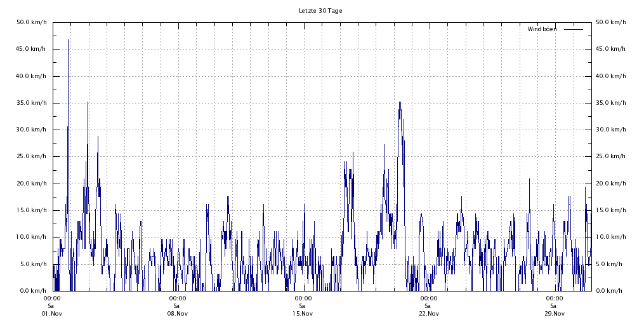
Task: Click the left axis 0.0 km/h label
Action: (33, 291)
